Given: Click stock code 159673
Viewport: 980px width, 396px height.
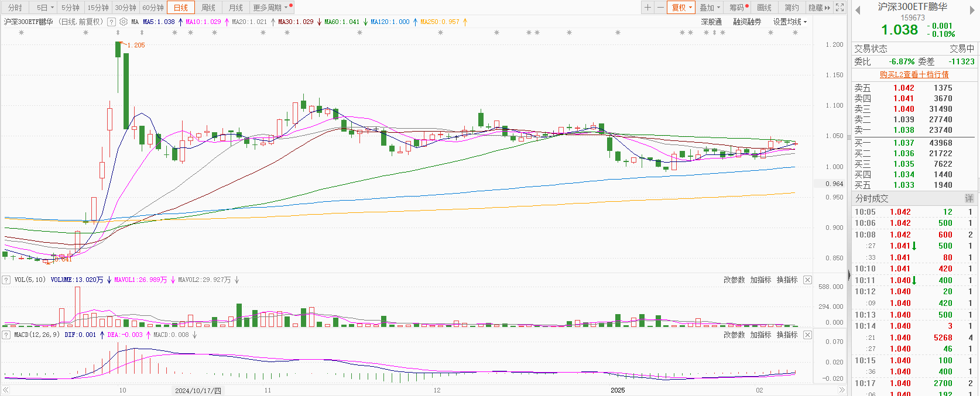Looking at the screenshot, I should pos(913,18).
